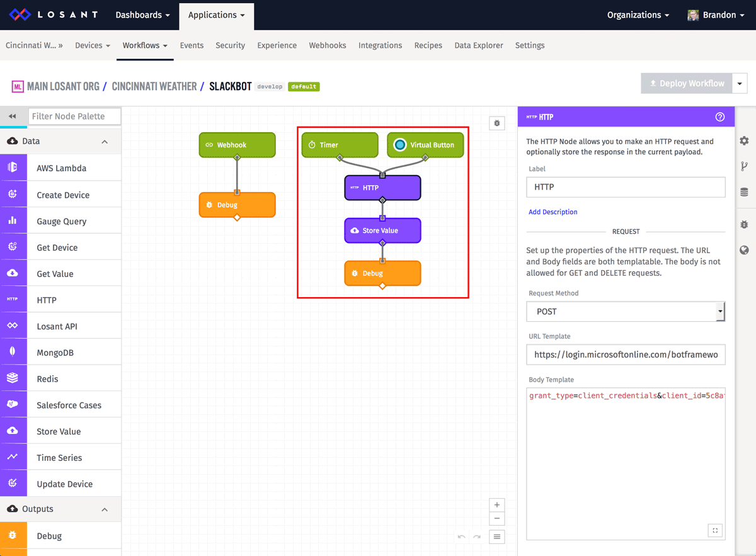Open versions branch icon in right rail
This screenshot has height=556, width=756.
coord(744,167)
